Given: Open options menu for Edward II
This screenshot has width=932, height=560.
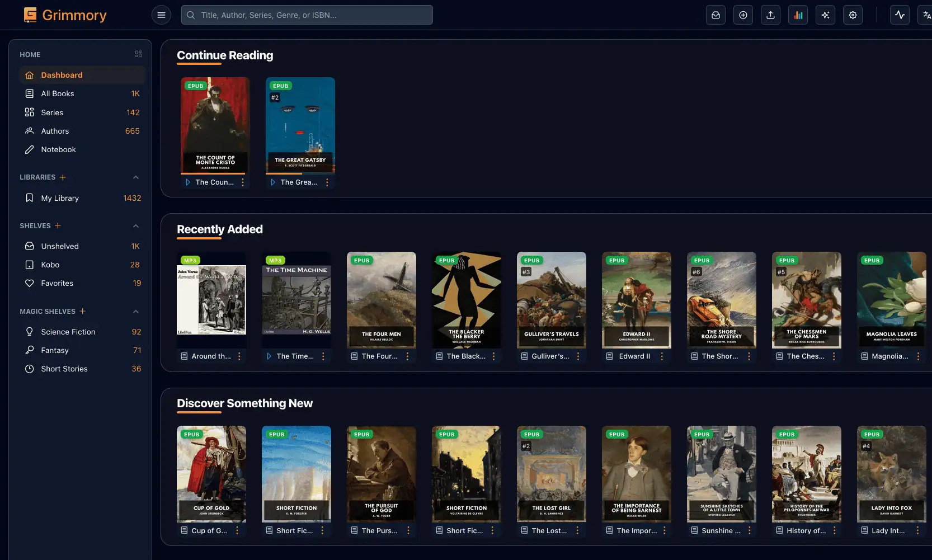Looking at the screenshot, I should [x=662, y=356].
